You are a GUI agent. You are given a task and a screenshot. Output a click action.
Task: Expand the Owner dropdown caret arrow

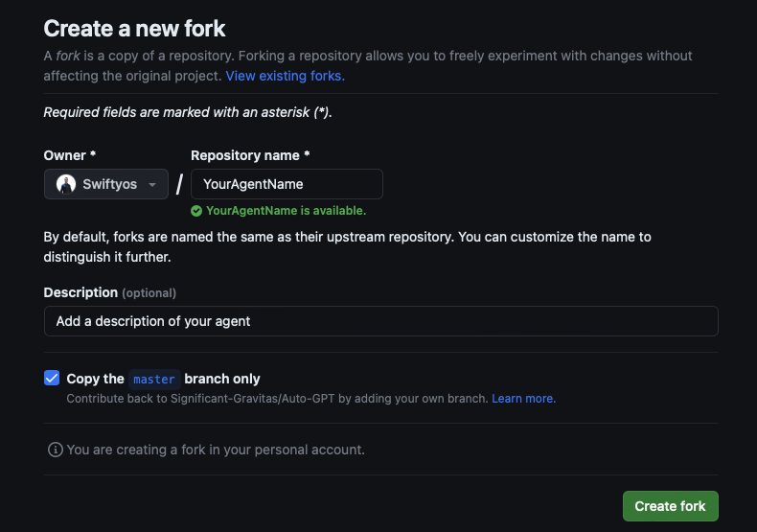(x=152, y=185)
